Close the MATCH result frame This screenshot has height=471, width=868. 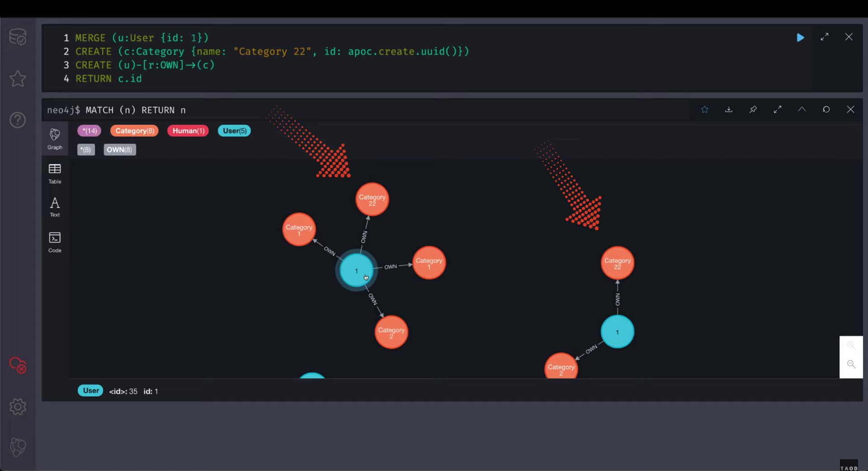(851, 109)
